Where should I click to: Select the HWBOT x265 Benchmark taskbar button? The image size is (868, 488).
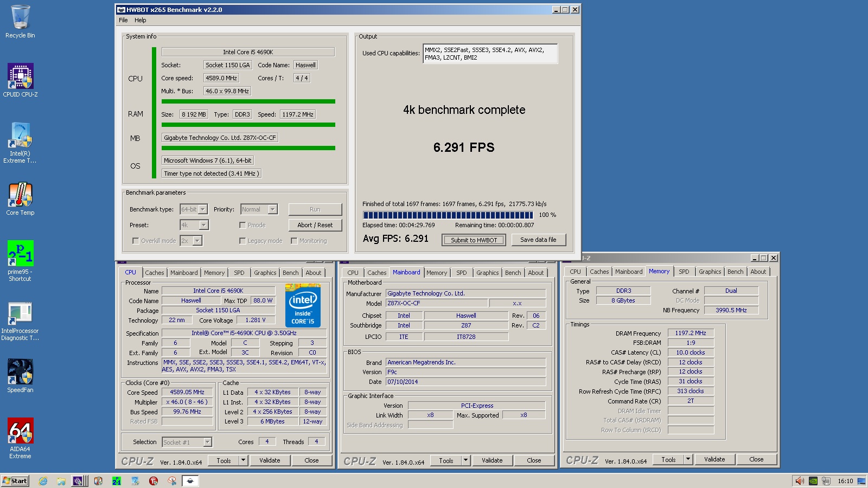pyautogui.click(x=190, y=481)
